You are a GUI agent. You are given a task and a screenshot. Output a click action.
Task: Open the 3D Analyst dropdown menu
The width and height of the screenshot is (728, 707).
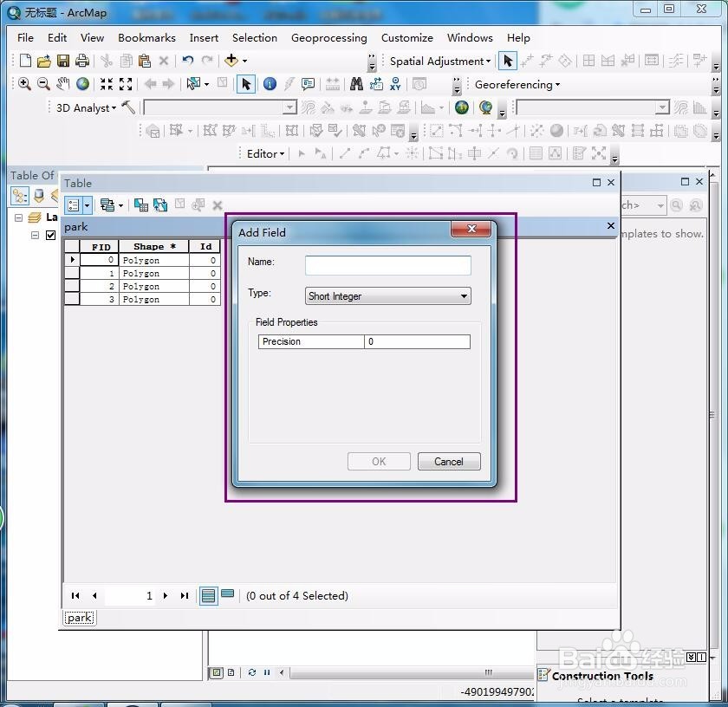(86, 108)
